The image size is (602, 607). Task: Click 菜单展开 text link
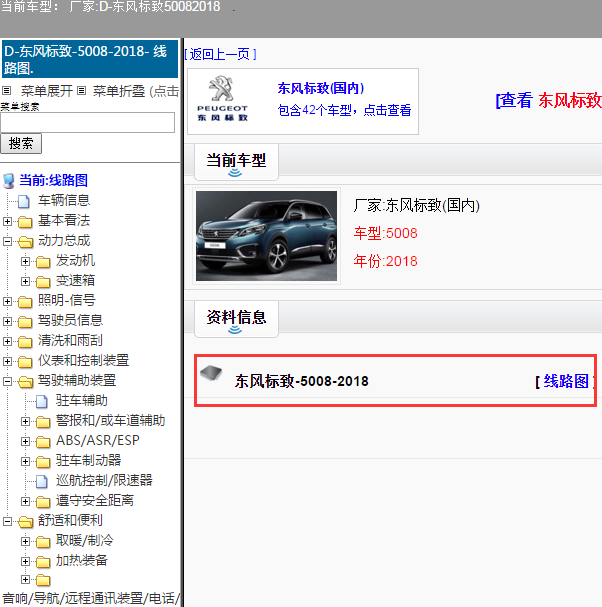coord(47,91)
